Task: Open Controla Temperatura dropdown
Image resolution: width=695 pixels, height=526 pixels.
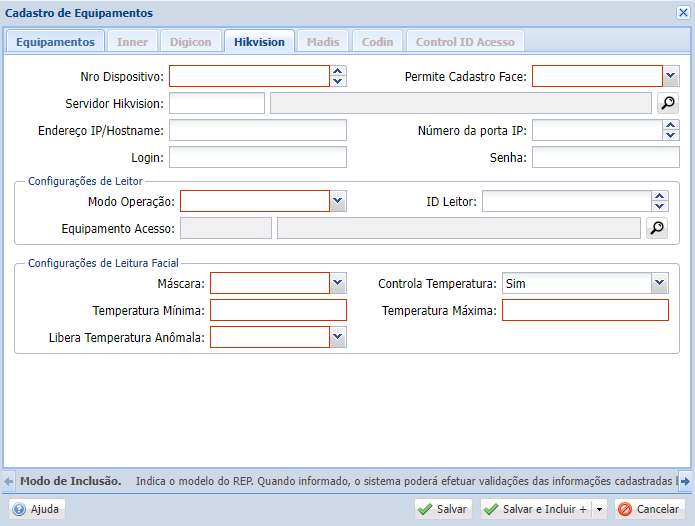Action: (x=660, y=283)
